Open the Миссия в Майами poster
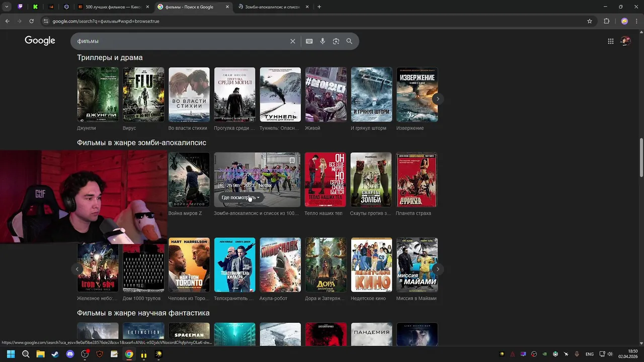The height and width of the screenshot is (362, 644). pos(417,265)
